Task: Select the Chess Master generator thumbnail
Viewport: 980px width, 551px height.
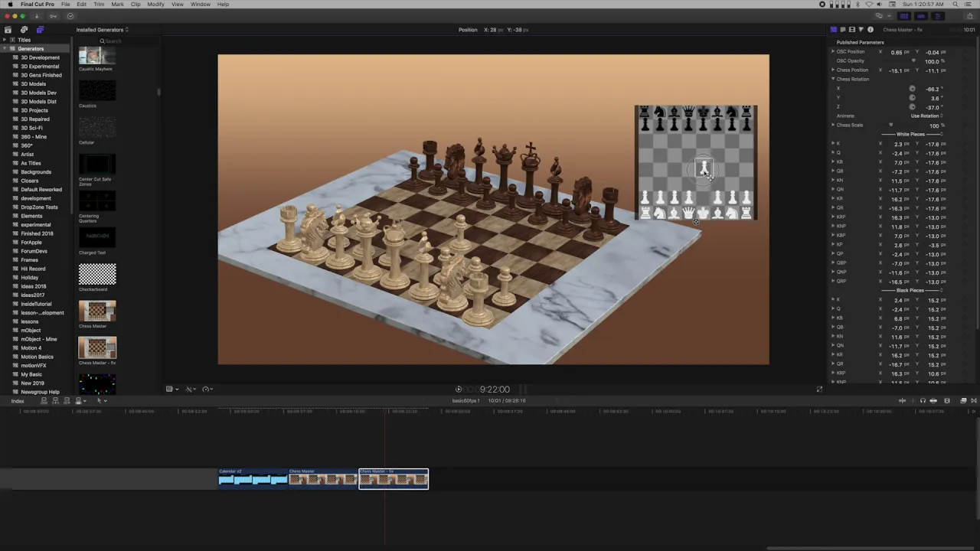Action: coord(97,311)
